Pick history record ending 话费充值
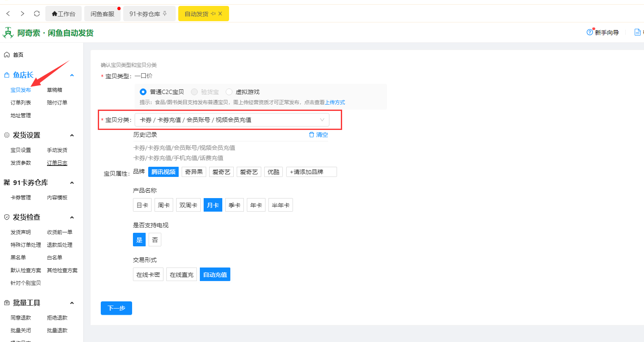Viewport: 644px width, 342px height. [178, 158]
